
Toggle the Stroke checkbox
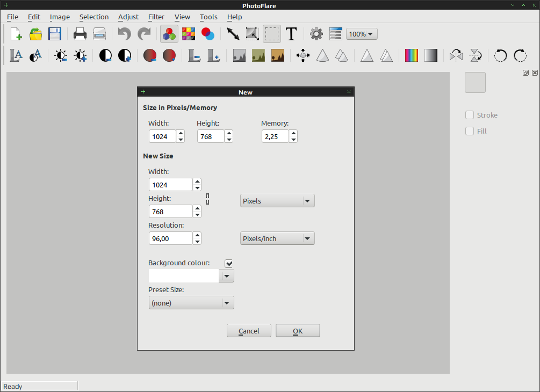470,115
